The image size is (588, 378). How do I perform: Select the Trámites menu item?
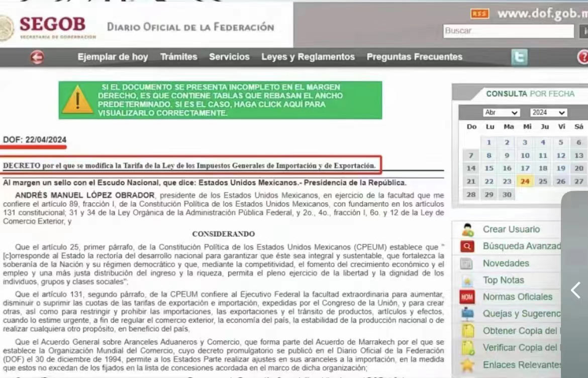[x=178, y=57]
